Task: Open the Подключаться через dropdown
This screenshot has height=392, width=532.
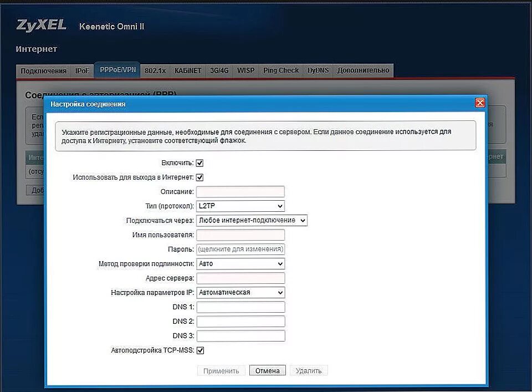Action: 252,220
